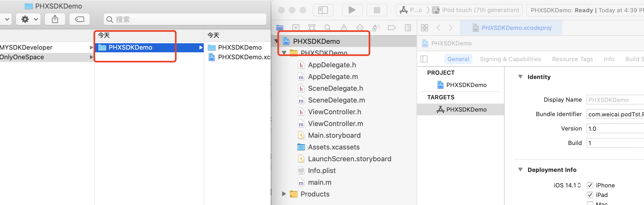
Task: Click the Finder search field
Action: [185, 19]
